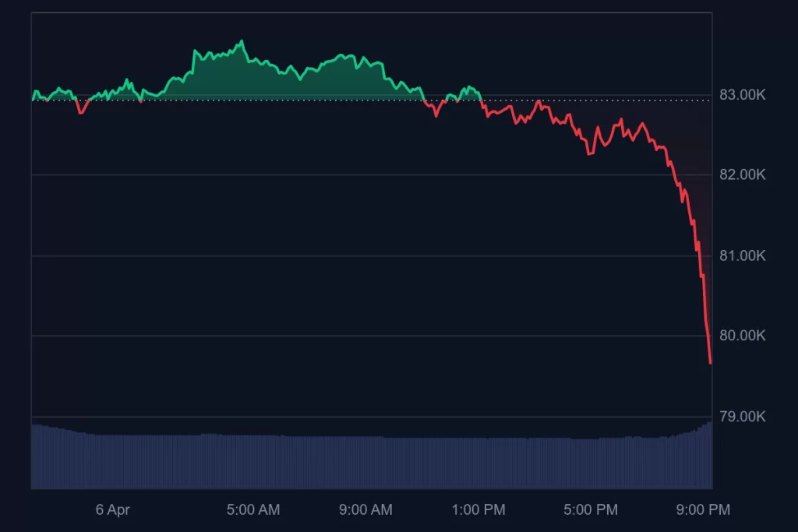Click the 82.00K price axis label

pos(742,175)
